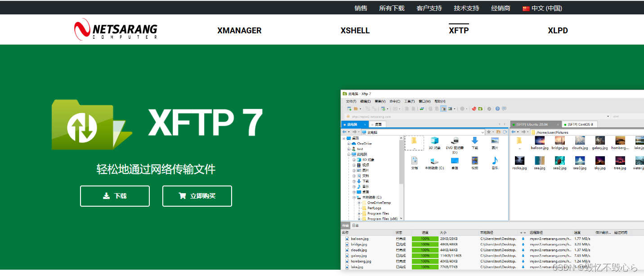Click the highlighted pane layout toolbar icon

point(443,109)
